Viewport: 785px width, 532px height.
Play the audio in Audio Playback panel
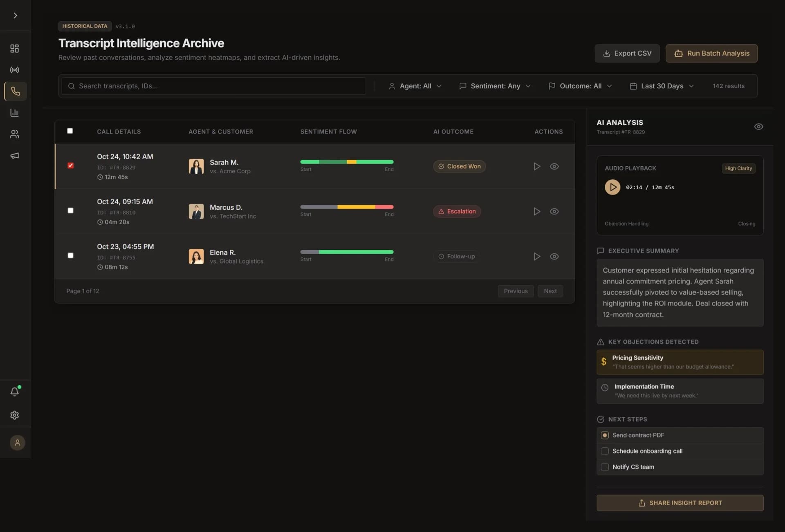(612, 187)
